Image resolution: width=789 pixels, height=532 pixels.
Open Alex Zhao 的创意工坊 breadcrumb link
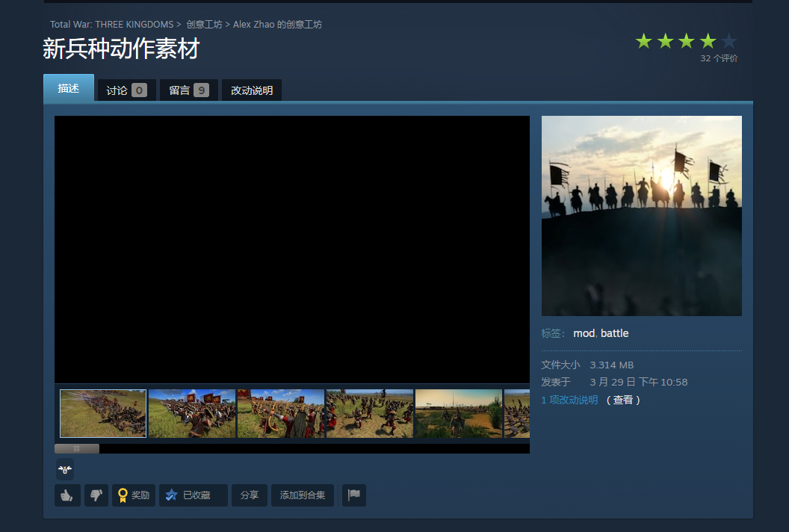pos(277,24)
